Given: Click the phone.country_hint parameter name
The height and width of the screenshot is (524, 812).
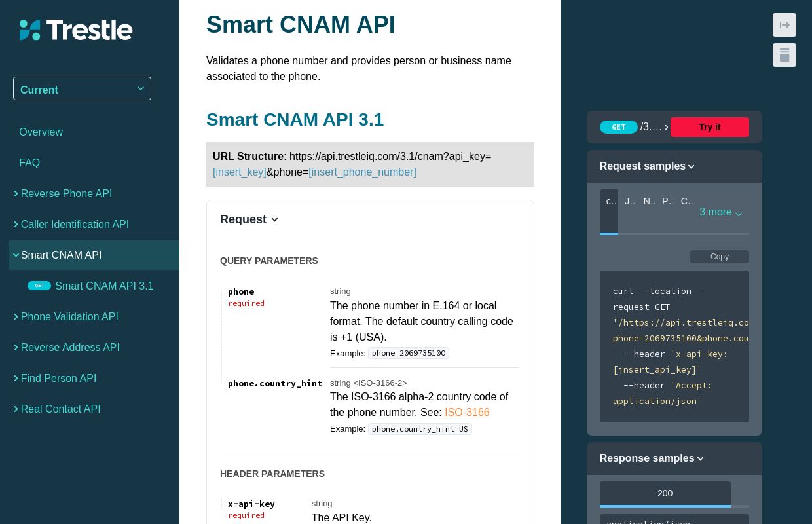Looking at the screenshot, I should tap(275, 383).
